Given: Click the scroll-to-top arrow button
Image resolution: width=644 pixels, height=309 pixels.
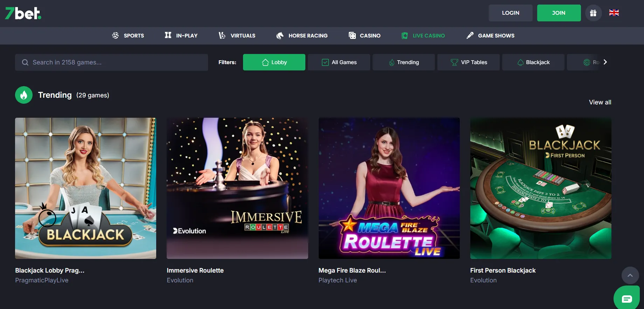Looking at the screenshot, I should coord(630,275).
